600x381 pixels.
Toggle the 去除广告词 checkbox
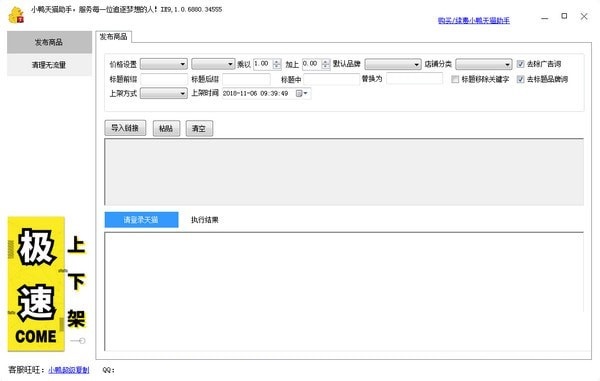coord(520,64)
